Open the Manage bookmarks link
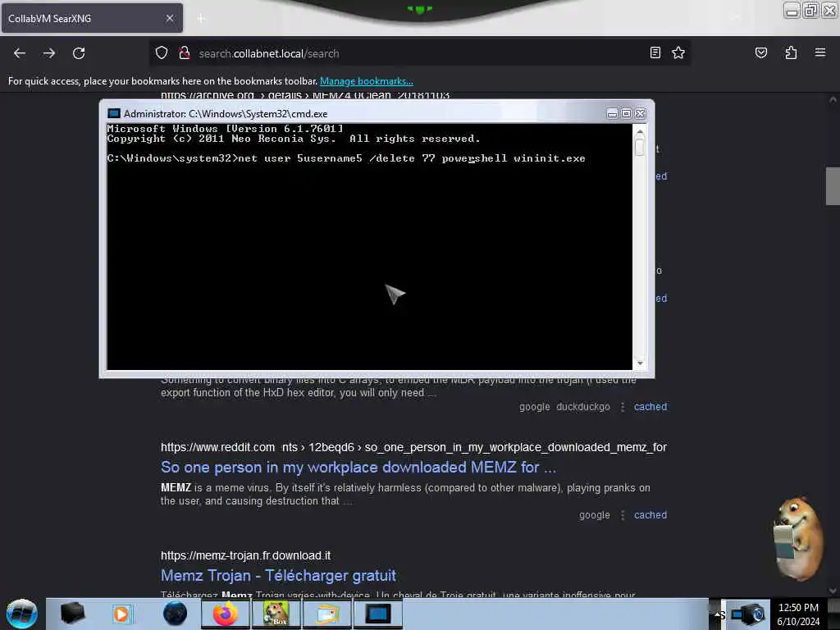Image resolution: width=840 pixels, height=630 pixels. point(367,81)
